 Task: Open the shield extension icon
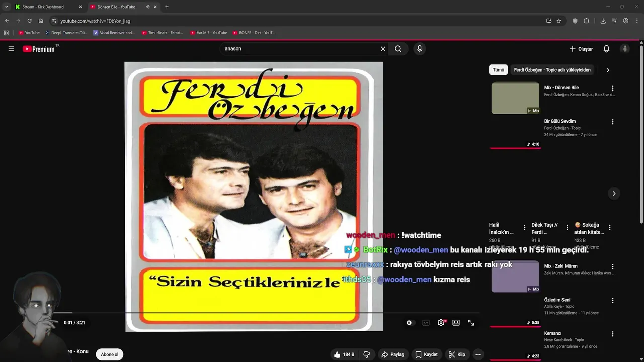click(575, 21)
